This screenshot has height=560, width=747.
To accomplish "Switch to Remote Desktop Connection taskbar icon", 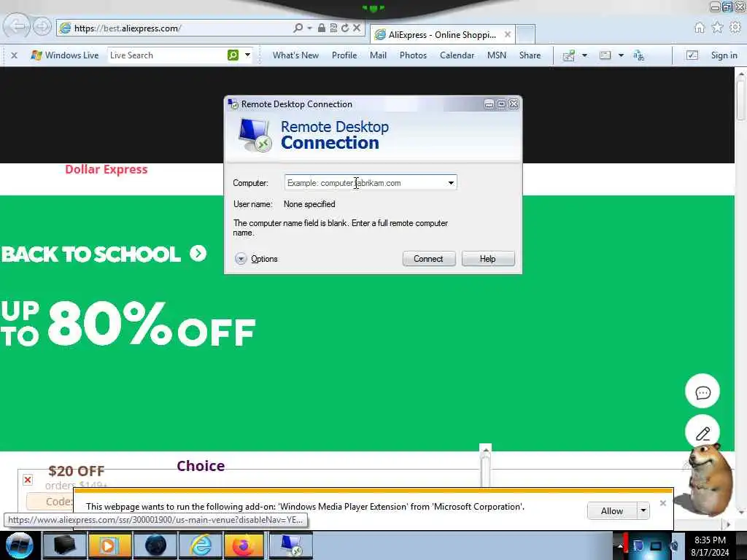I will point(291,545).
